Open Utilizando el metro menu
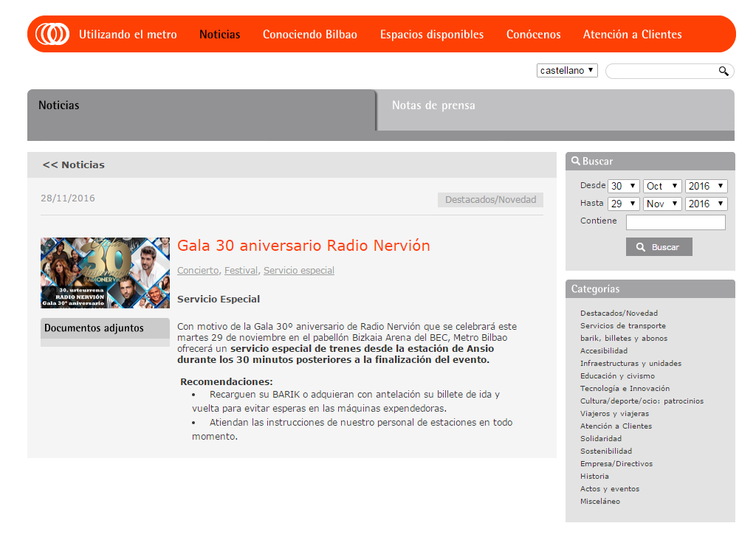This screenshot has height=540, width=756. click(128, 34)
